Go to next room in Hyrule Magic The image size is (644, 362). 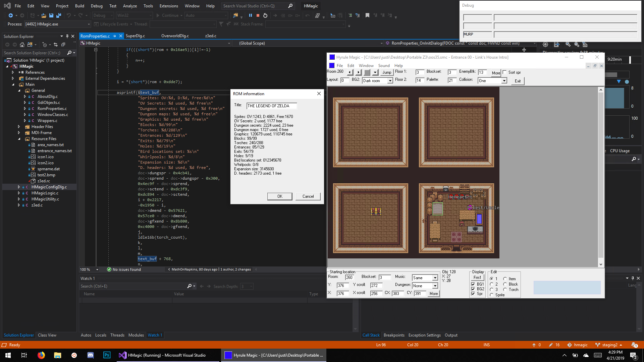click(358, 72)
